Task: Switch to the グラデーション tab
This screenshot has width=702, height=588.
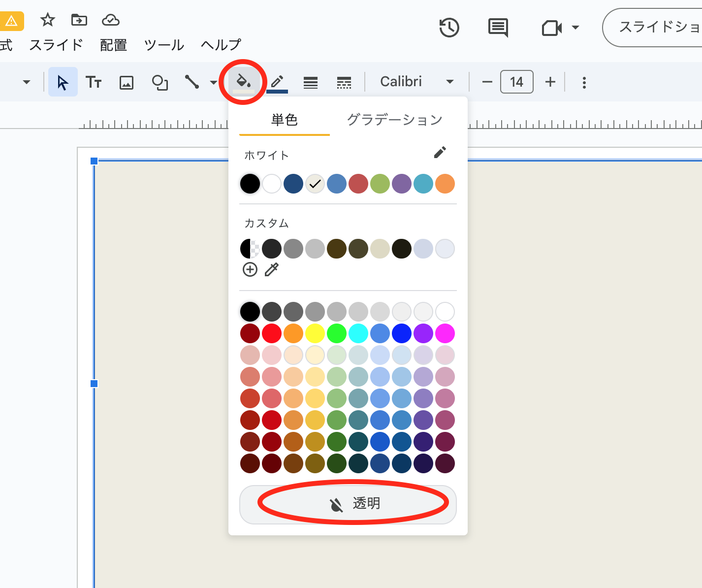Action: pos(394,120)
